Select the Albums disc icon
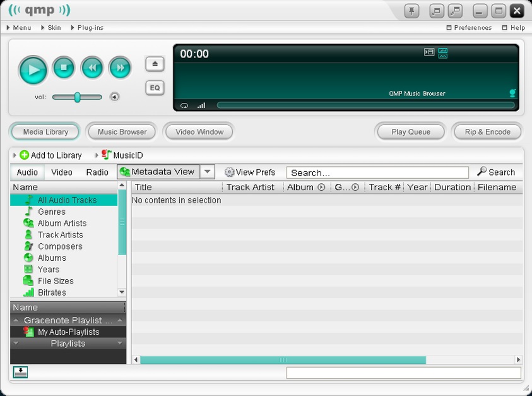 tap(28, 258)
